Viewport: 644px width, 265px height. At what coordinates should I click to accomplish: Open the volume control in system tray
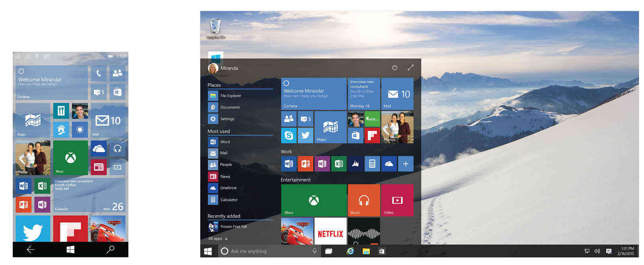(x=597, y=251)
